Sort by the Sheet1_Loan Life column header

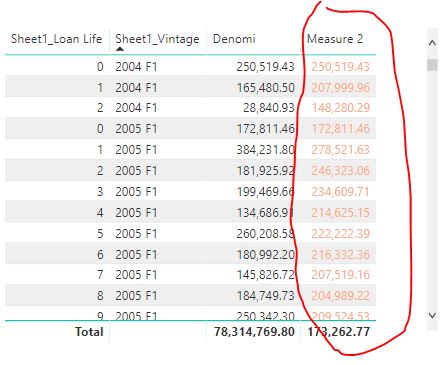point(56,39)
